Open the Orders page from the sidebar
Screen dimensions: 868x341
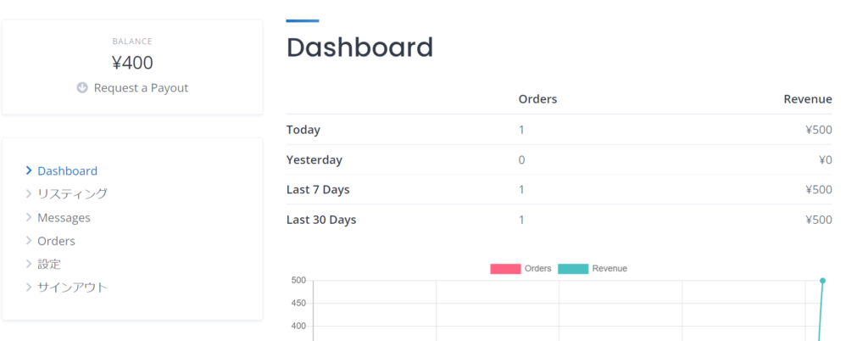point(56,241)
